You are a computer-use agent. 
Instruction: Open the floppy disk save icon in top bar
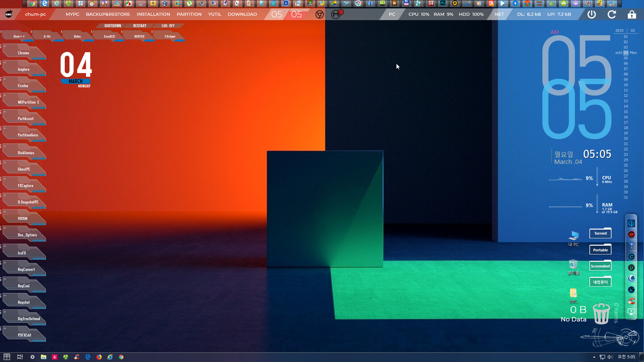(407, 4)
